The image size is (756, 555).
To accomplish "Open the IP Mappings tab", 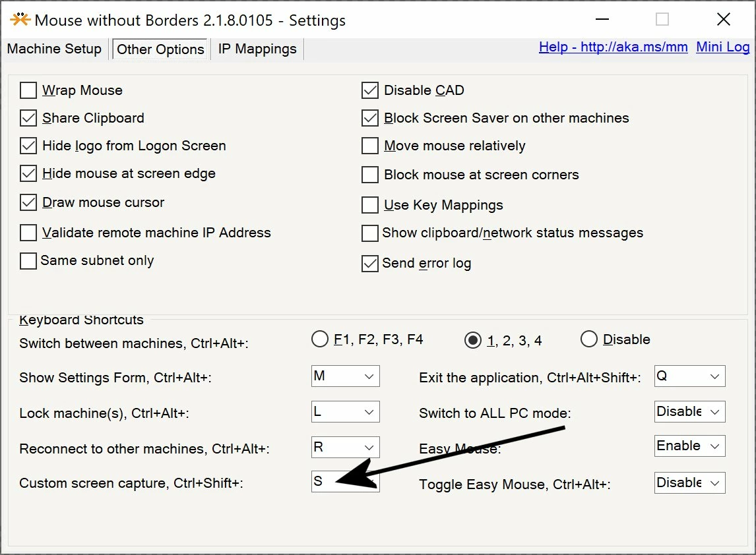I will coord(257,49).
